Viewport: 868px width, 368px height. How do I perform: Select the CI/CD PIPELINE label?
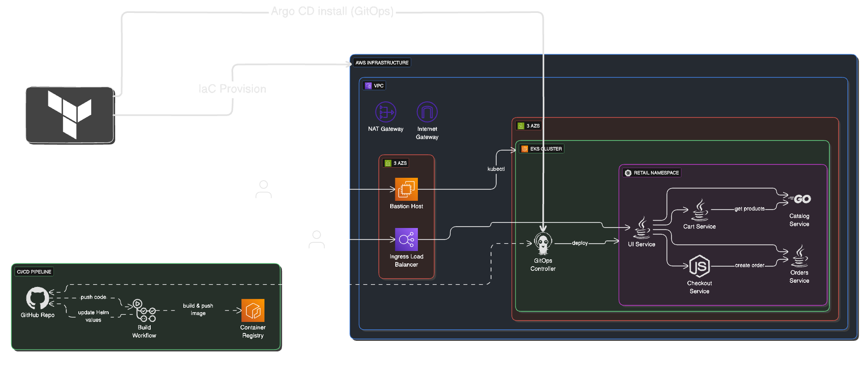coord(34,272)
